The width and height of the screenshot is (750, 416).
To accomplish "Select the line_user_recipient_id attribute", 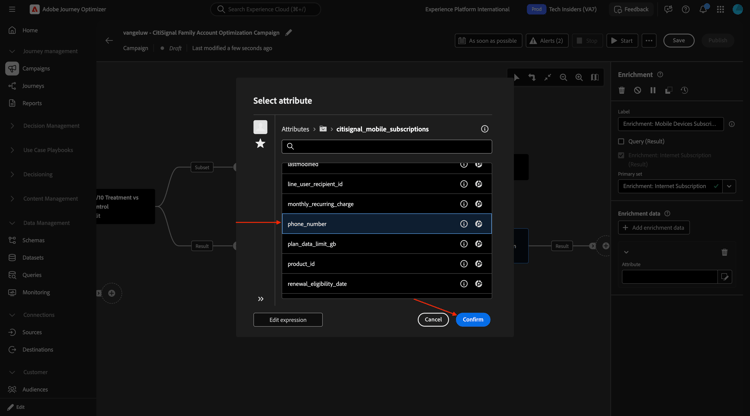I will [x=386, y=184].
